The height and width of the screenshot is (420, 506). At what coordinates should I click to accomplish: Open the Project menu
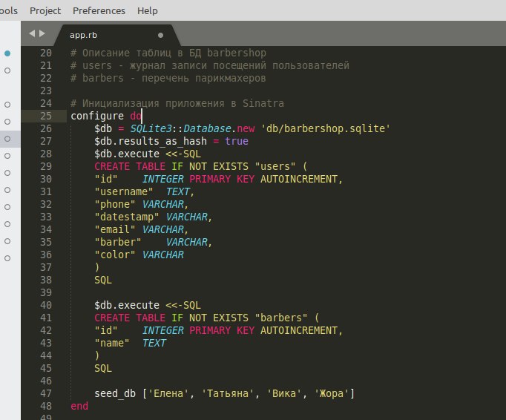pos(45,10)
